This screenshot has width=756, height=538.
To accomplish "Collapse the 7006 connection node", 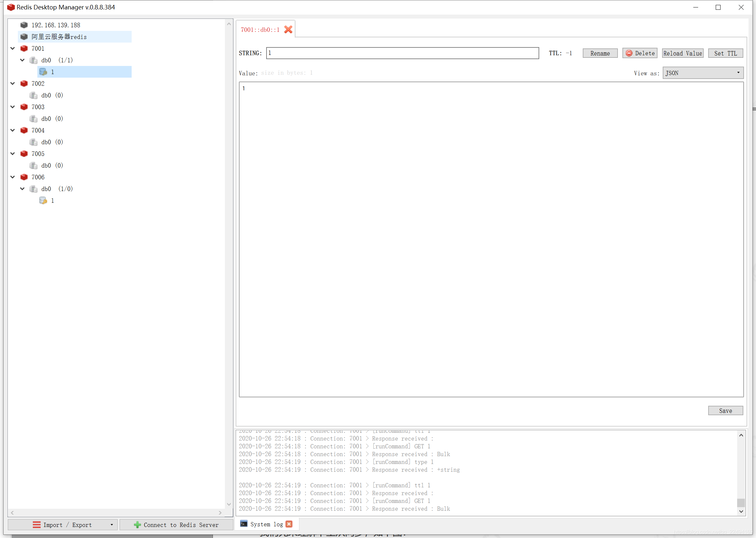I will click(x=13, y=177).
